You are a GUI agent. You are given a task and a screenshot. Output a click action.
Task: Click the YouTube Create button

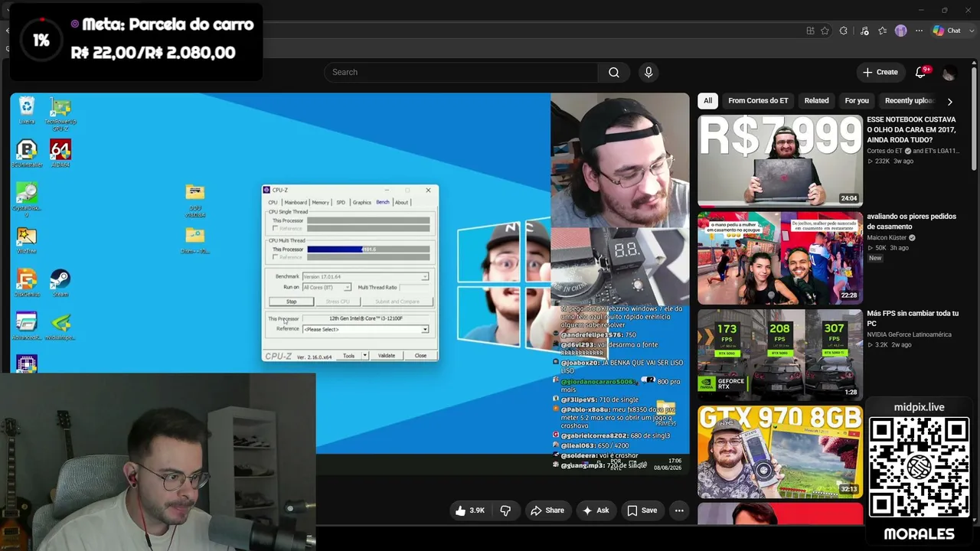(880, 72)
